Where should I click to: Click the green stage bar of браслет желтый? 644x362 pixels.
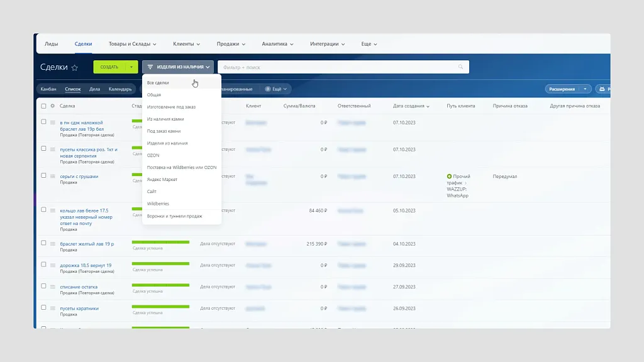[160, 241]
